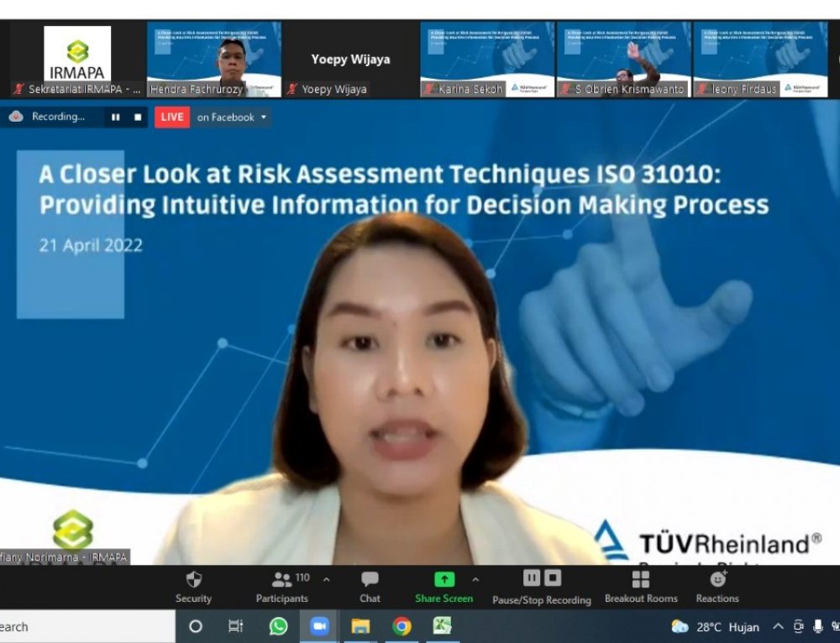The height and width of the screenshot is (643, 840).
Task: Pause recording from the bottom toolbar
Action: pos(532,578)
